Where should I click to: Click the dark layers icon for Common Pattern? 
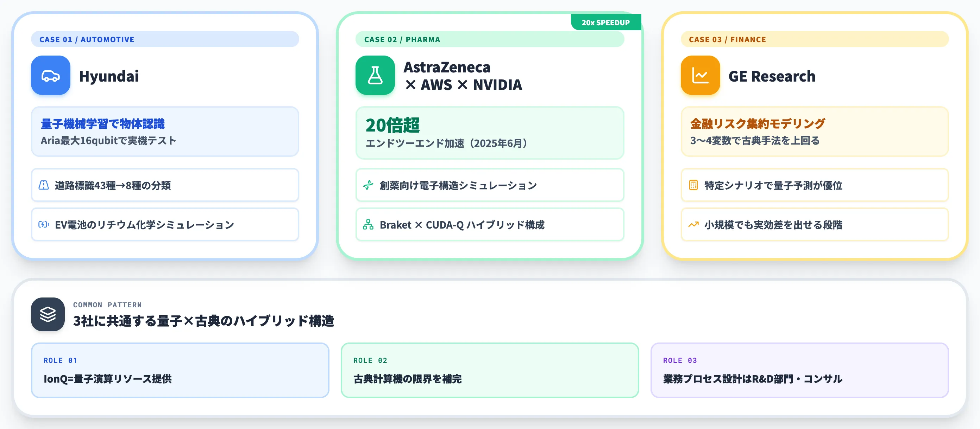click(48, 314)
